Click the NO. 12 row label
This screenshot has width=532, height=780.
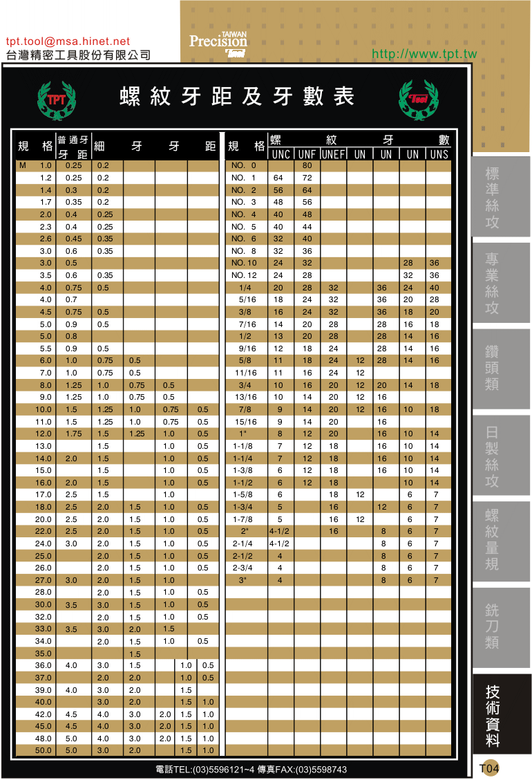coord(244,276)
